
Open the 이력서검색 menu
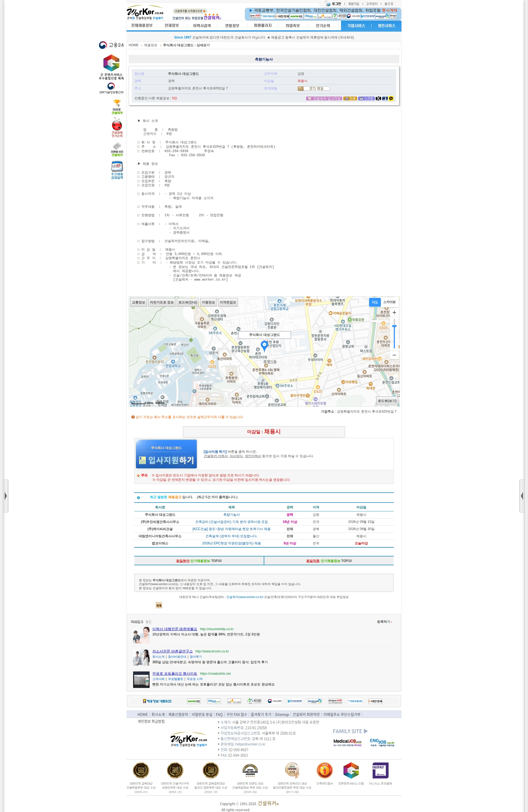coord(202,26)
